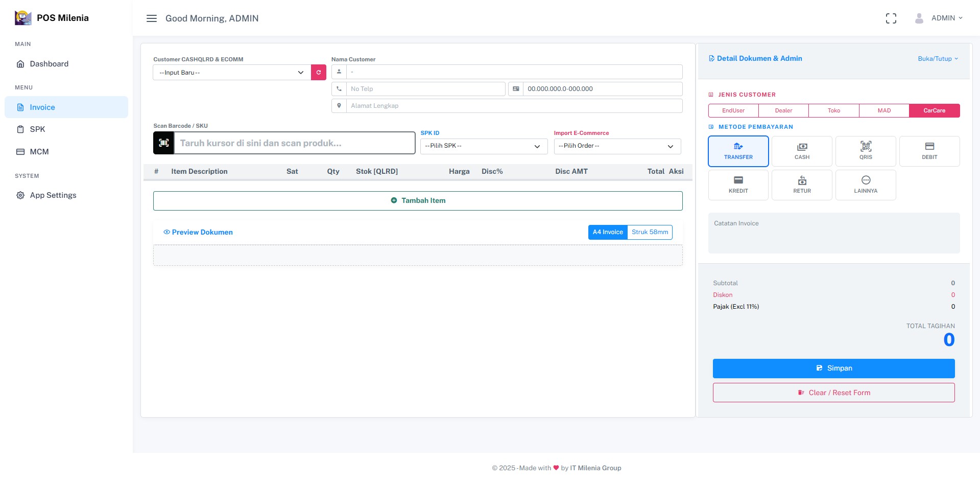The height and width of the screenshot is (482, 980).
Task: Click the red refresh customer button
Action: coord(318,73)
